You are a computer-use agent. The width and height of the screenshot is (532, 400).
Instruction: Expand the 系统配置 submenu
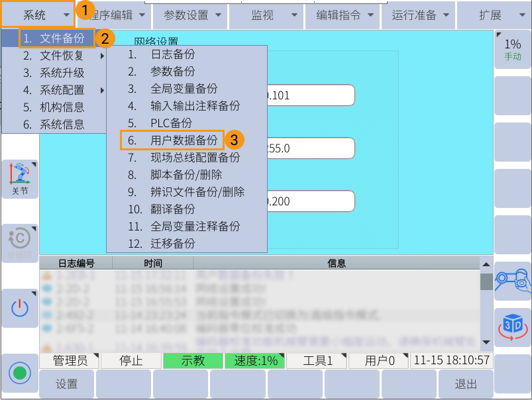54,90
